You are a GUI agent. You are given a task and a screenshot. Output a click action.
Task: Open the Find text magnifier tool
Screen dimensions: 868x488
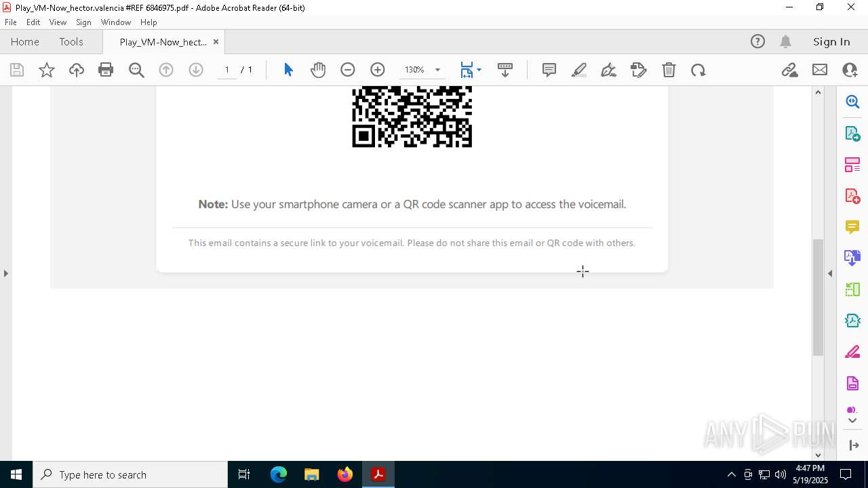136,70
